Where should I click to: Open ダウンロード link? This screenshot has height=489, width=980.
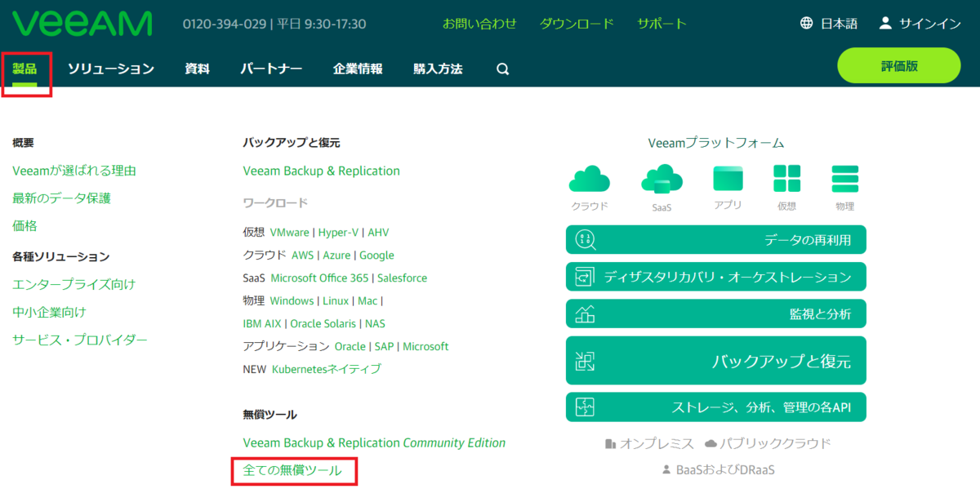(577, 24)
